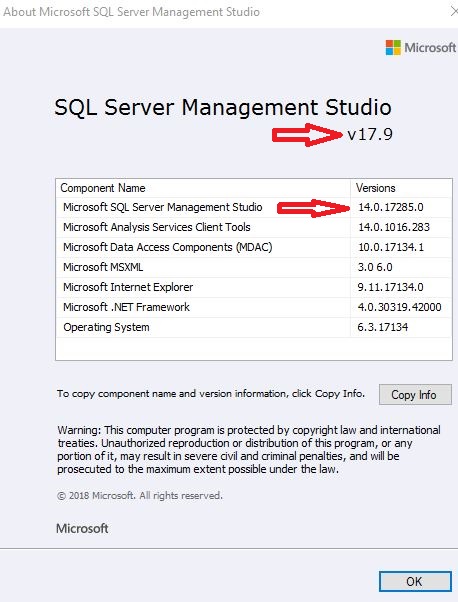Click the empty area below Operating System row
Image resolution: width=458 pixels, height=602 pixels.
(x=254, y=349)
